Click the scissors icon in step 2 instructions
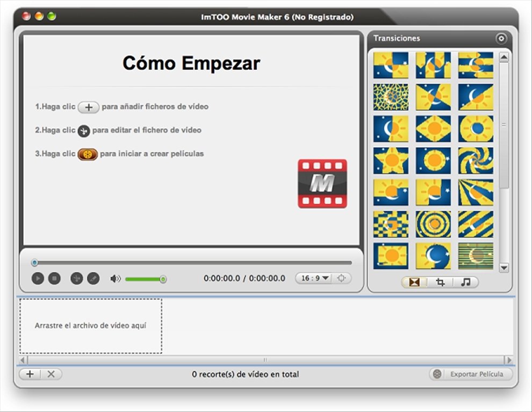This screenshot has height=412, width=532. (84, 131)
